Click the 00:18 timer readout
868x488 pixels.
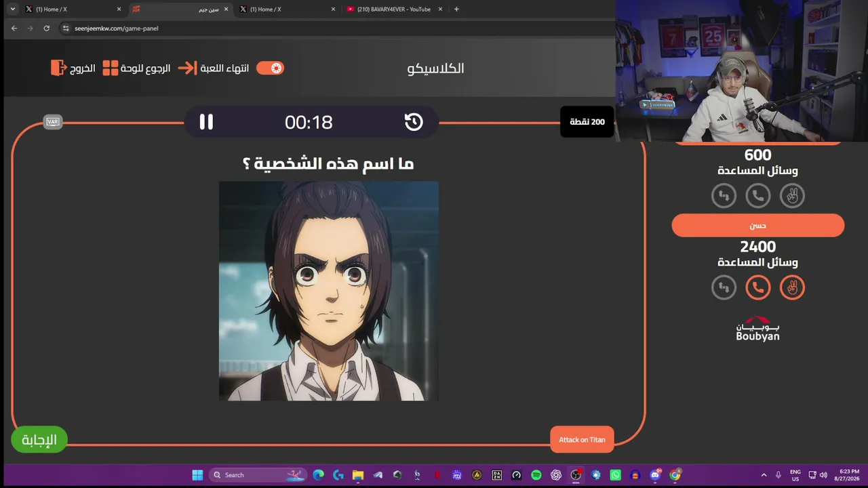coord(309,122)
